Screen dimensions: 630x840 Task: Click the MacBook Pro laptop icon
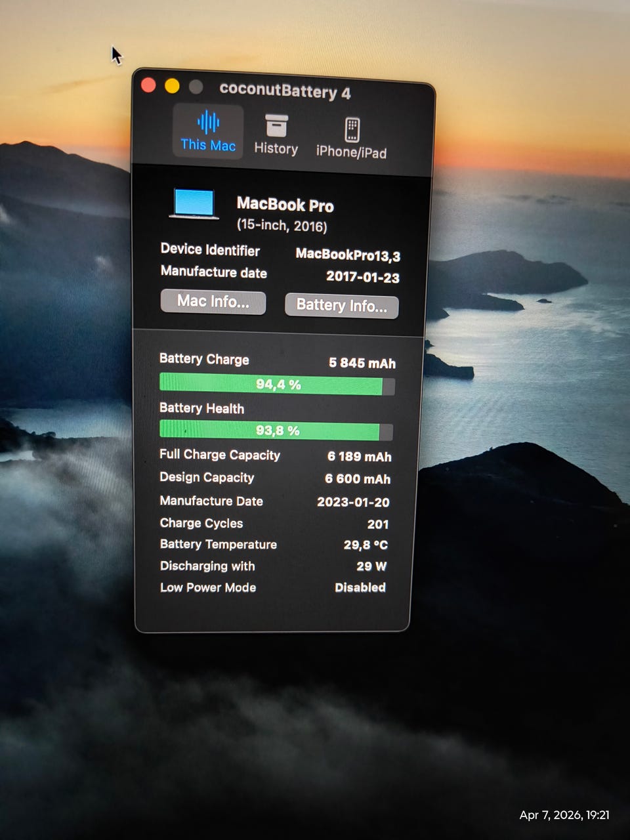[194, 204]
